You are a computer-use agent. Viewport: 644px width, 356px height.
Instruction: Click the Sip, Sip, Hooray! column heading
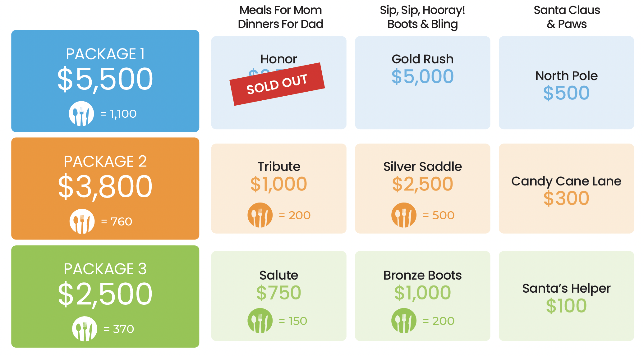pos(422,17)
